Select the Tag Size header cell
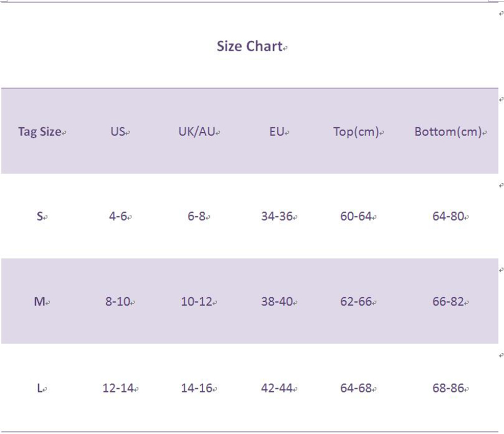This screenshot has height=434, width=504. 40,132
